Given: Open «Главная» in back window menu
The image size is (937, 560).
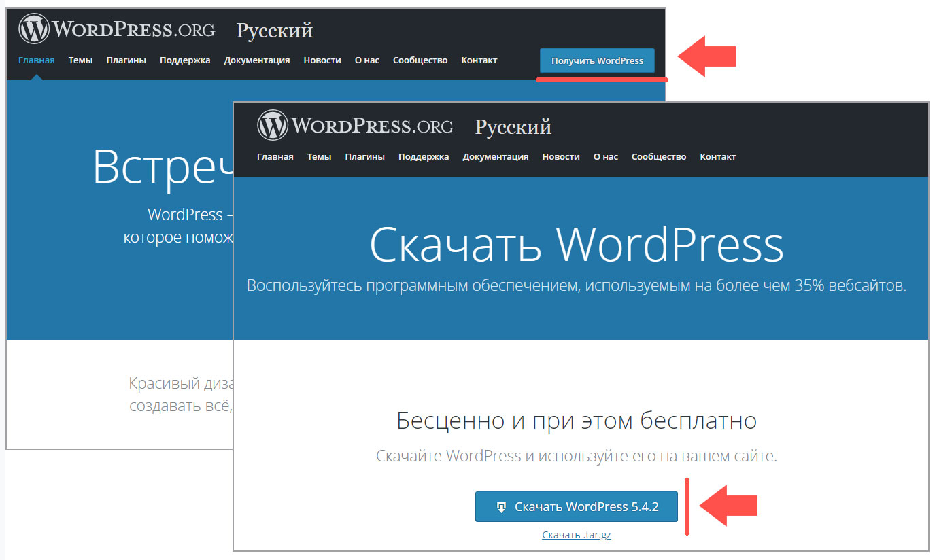Looking at the screenshot, I should tap(37, 60).
